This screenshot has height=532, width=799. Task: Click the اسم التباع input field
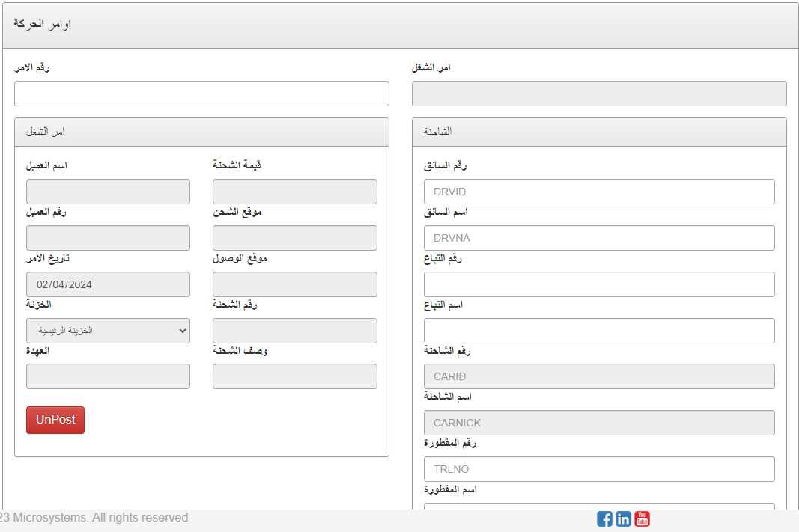(599, 331)
